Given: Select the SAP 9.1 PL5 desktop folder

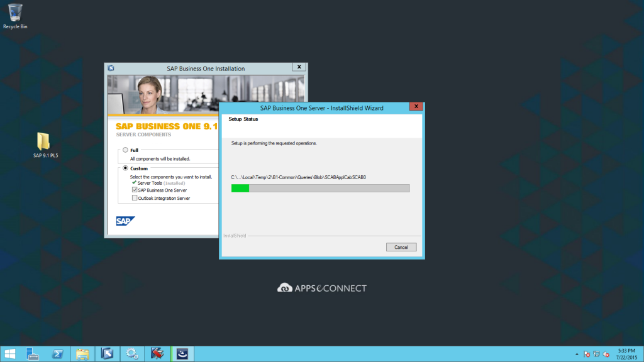Looking at the screenshot, I should [45, 145].
